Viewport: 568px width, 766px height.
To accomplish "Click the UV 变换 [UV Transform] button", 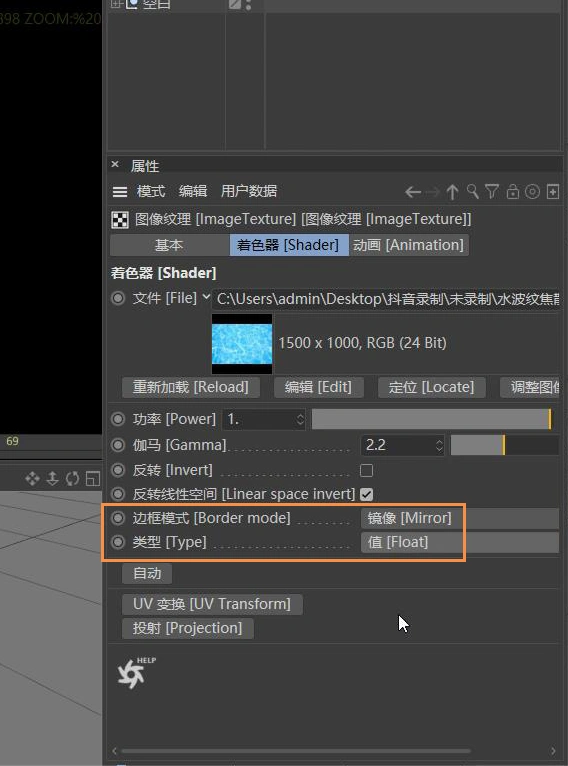I will pyautogui.click(x=212, y=604).
